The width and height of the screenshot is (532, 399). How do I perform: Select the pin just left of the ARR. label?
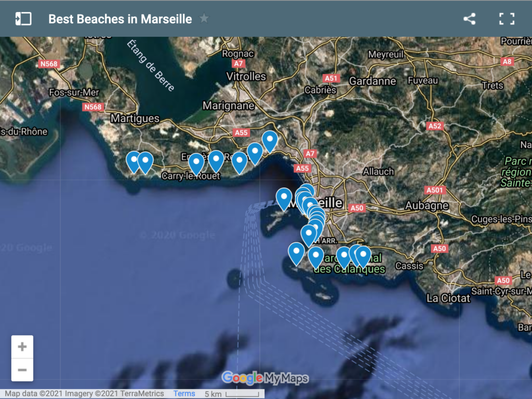309,235
